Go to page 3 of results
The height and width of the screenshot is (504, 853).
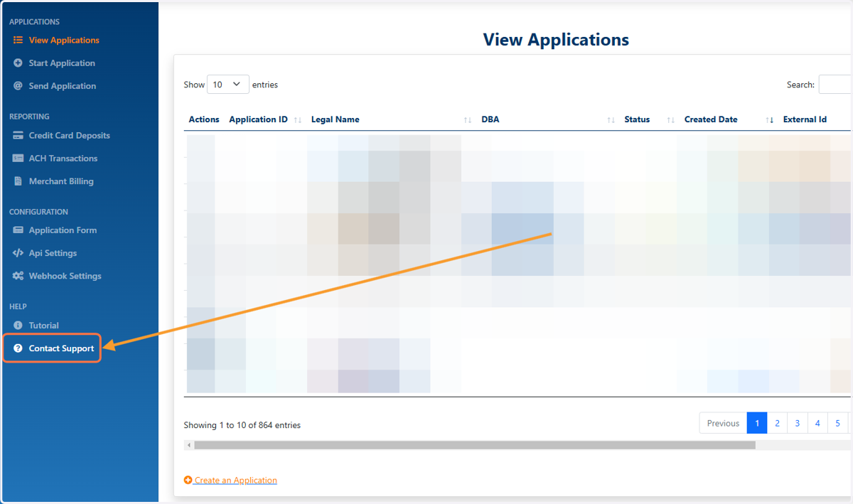tap(798, 424)
